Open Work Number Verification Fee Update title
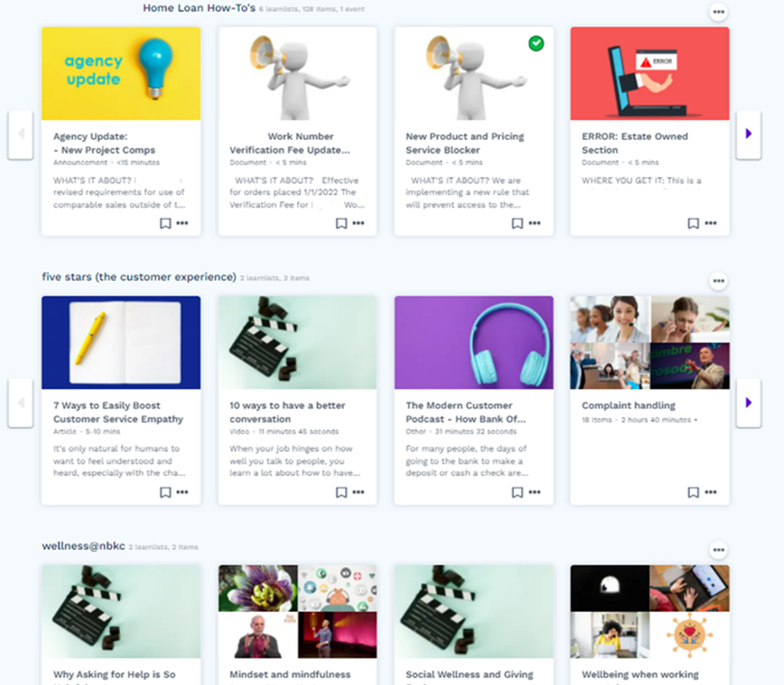Image resolution: width=784 pixels, height=685 pixels. tap(290, 143)
